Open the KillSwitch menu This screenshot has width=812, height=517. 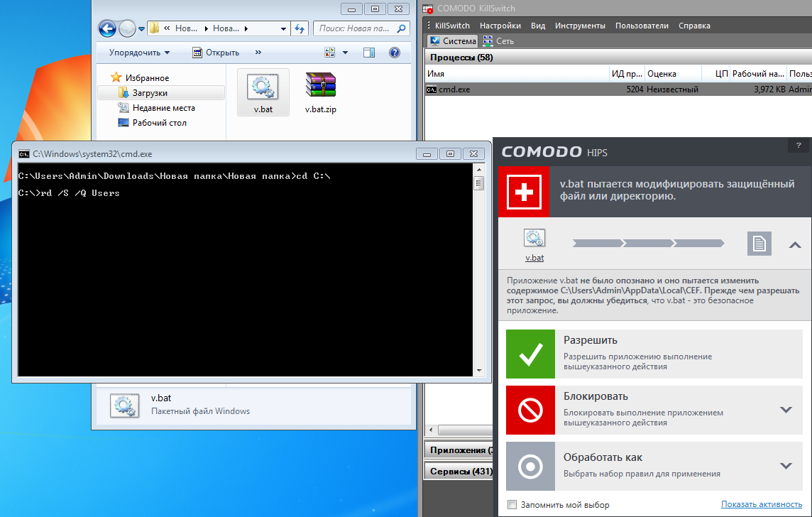point(452,26)
